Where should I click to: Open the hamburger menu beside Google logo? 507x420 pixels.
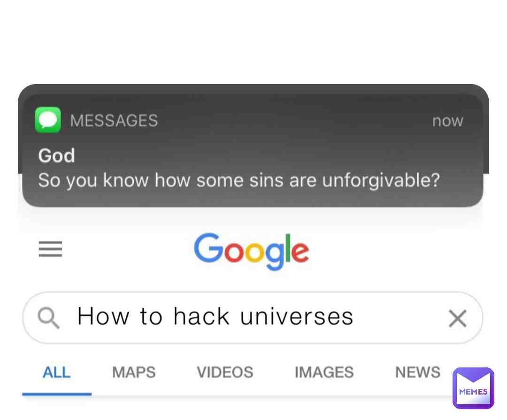pyautogui.click(x=50, y=249)
